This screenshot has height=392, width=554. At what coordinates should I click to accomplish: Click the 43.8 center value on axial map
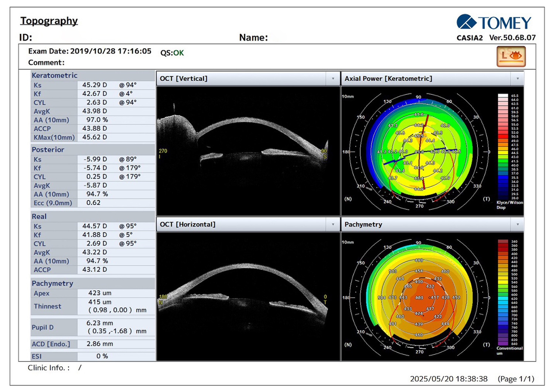click(419, 152)
